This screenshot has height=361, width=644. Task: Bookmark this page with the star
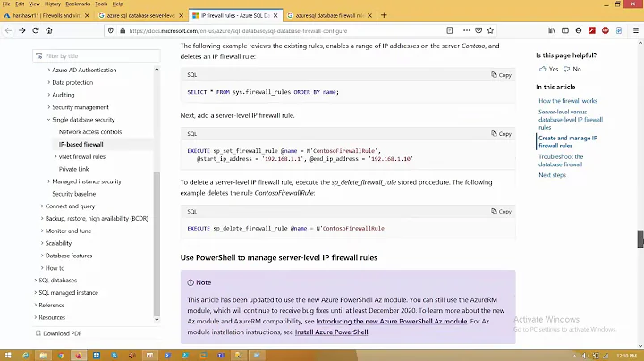coord(490,30)
